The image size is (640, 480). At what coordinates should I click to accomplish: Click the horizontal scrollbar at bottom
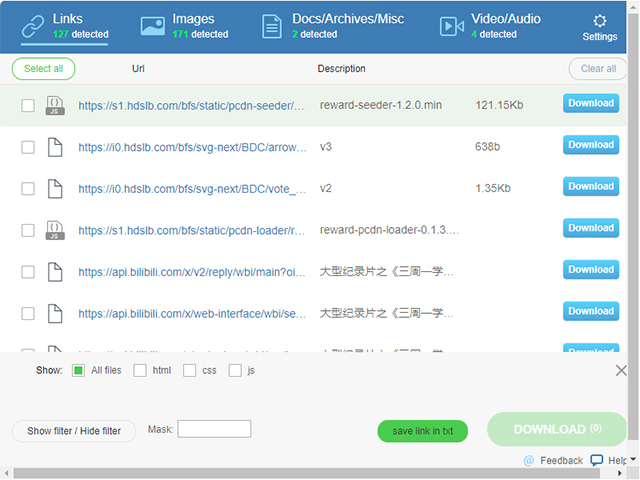[306, 473]
